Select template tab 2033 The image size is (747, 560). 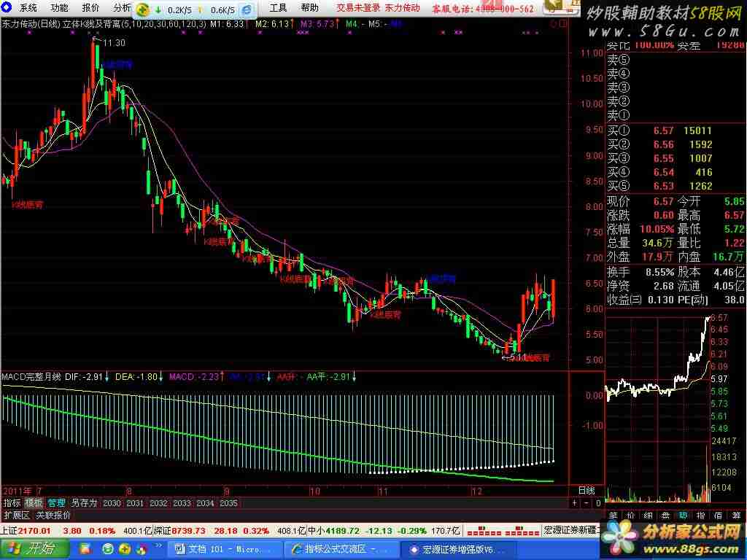pyautogui.click(x=182, y=503)
